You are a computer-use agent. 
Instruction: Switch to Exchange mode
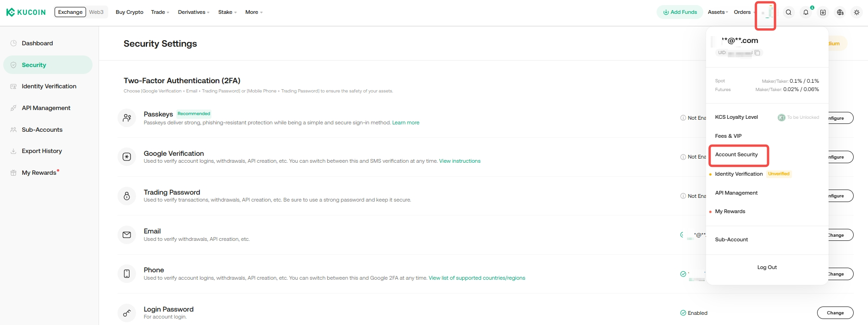[x=70, y=12]
